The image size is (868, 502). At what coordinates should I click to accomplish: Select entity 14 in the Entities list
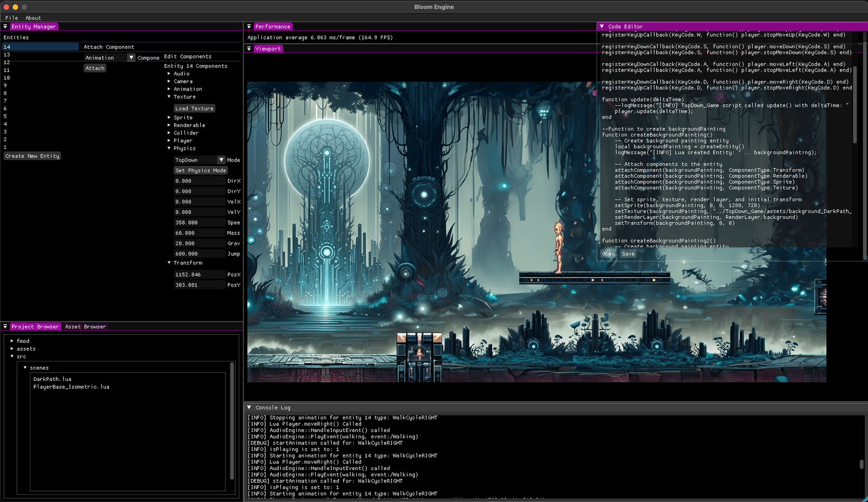[x=41, y=47]
